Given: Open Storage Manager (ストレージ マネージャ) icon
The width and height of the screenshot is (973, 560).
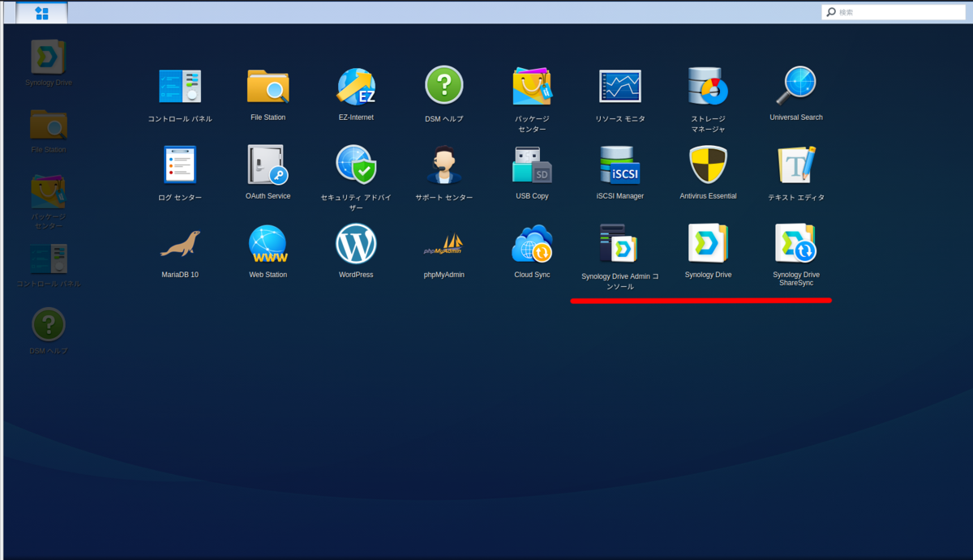Looking at the screenshot, I should point(708,86).
